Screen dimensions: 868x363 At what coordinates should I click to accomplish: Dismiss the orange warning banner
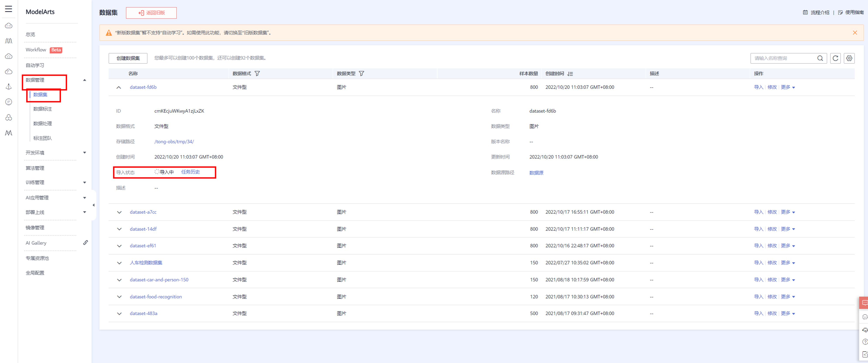click(x=855, y=33)
